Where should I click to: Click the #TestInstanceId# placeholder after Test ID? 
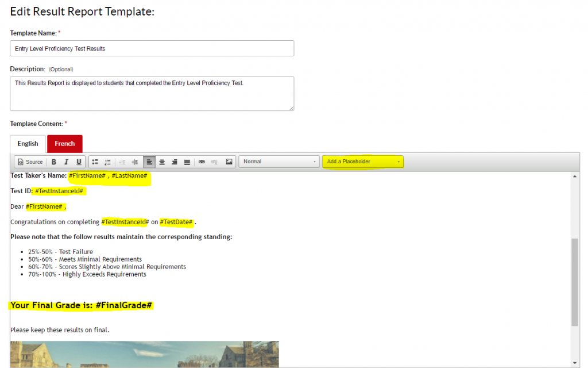59,191
